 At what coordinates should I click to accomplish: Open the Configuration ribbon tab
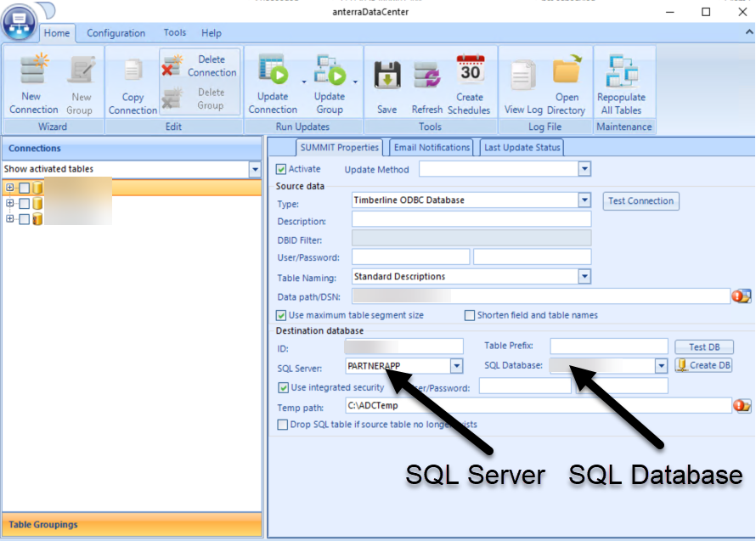click(116, 33)
